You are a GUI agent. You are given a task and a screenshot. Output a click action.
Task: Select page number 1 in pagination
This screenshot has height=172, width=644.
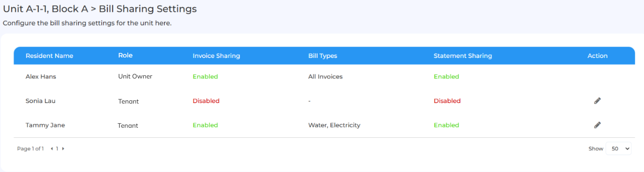(58, 149)
